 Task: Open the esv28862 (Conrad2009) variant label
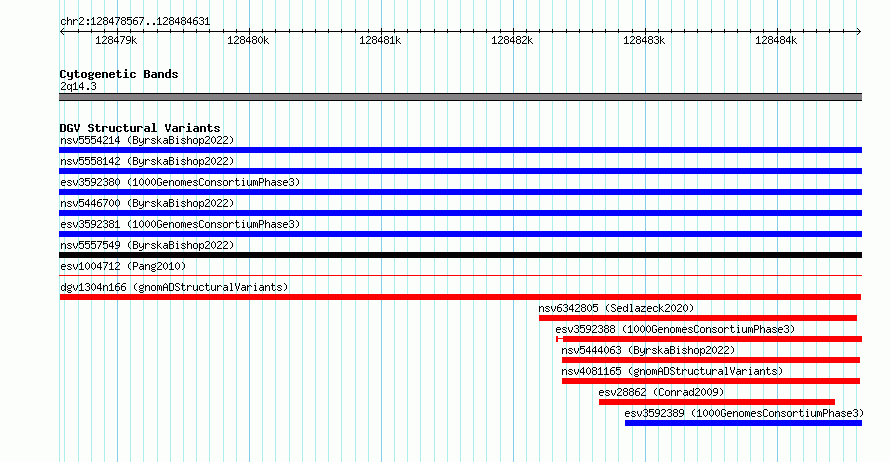661,392
